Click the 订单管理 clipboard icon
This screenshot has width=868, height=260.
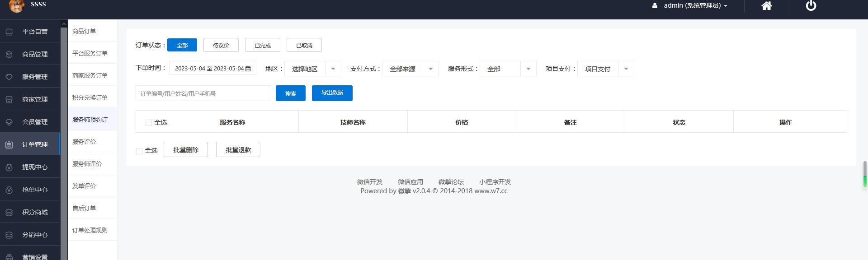click(9, 144)
